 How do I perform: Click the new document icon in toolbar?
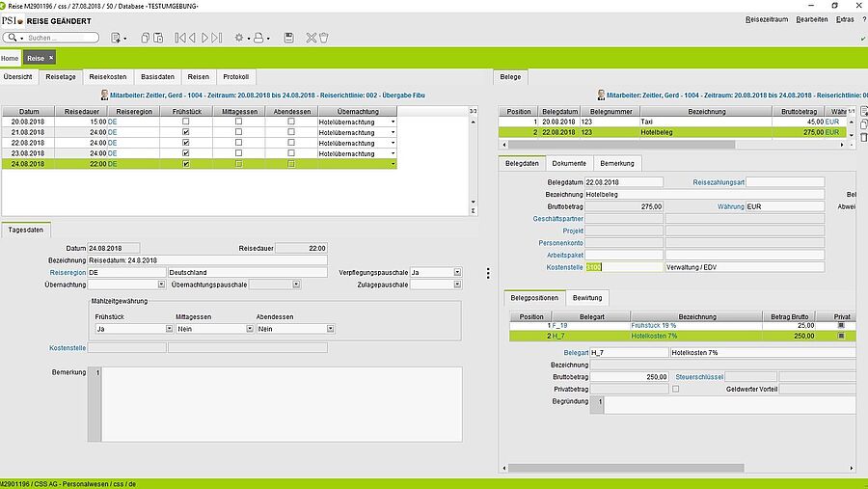[x=117, y=38]
